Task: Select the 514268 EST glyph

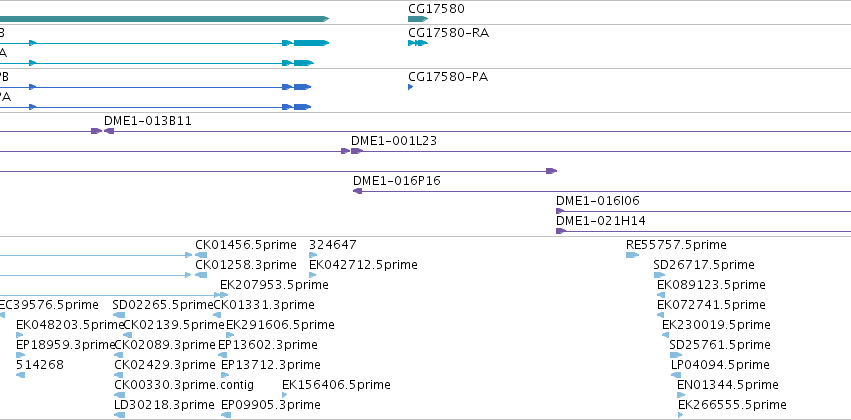Action: click(21, 375)
